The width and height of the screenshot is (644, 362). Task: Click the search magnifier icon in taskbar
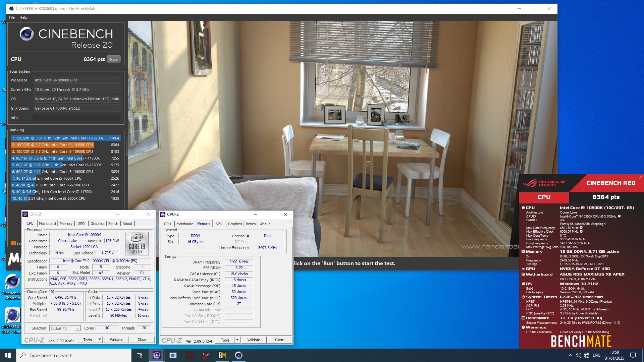(x=23, y=355)
